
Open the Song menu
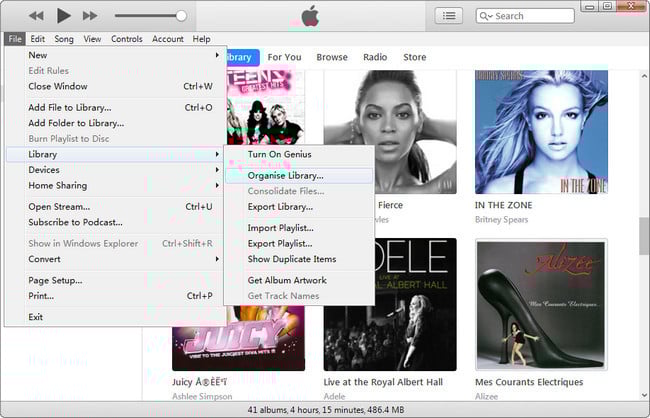click(x=64, y=39)
